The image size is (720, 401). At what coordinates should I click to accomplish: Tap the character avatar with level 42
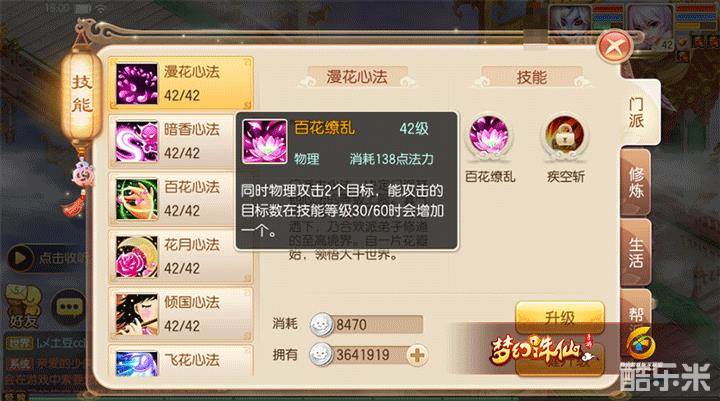click(650, 27)
